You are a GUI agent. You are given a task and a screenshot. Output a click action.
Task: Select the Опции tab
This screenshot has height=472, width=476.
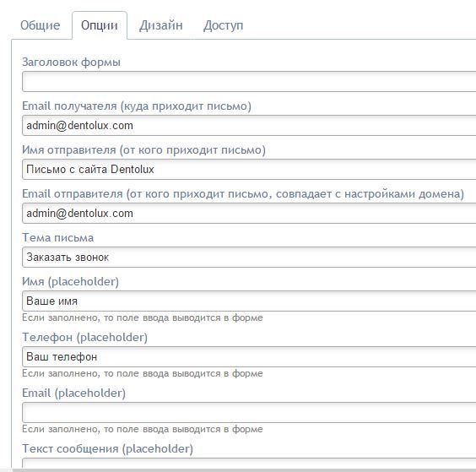click(100, 25)
